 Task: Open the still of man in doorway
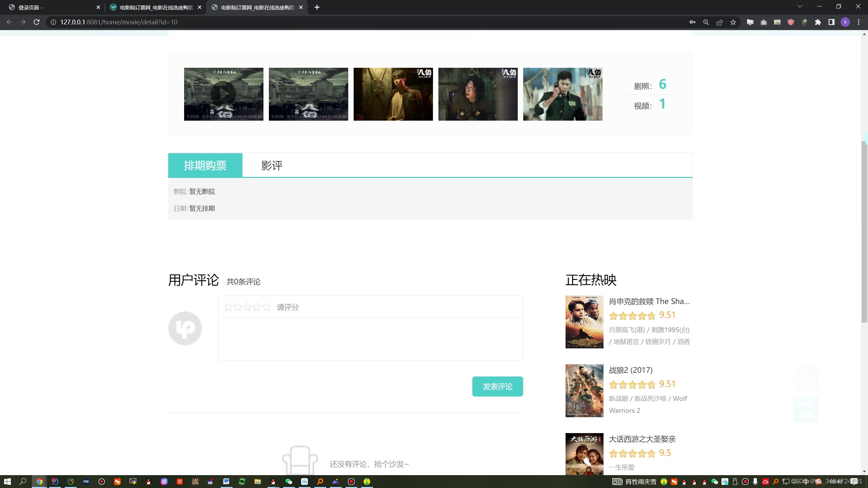393,94
